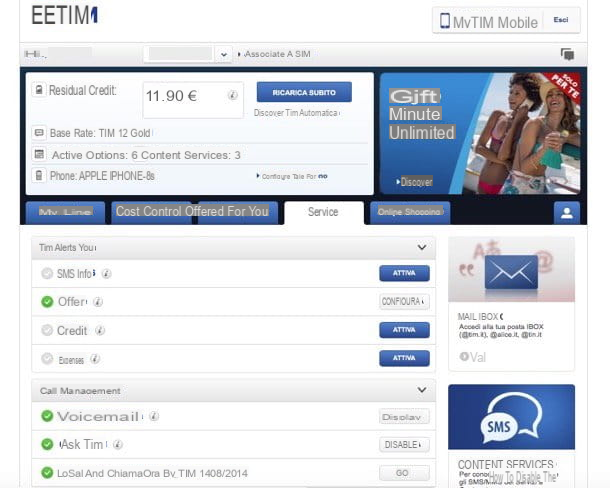Open the Cost Control tab
Screen dimensions: 610x488
(x=151, y=212)
